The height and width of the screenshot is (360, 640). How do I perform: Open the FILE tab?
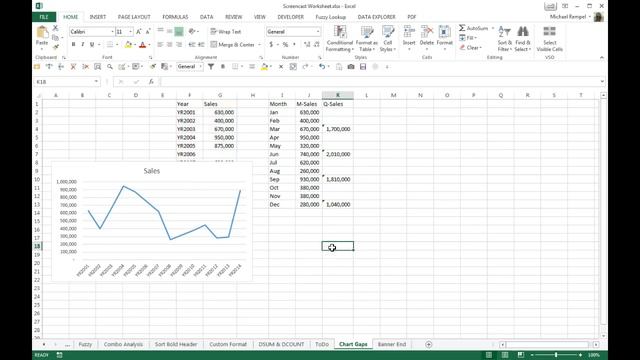(x=44, y=17)
